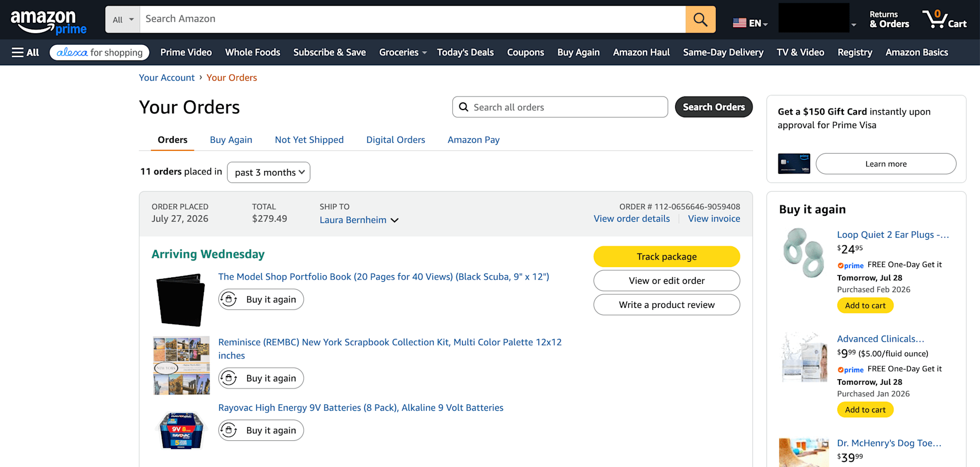Open the past 3 months filter dropdown

tap(268, 172)
